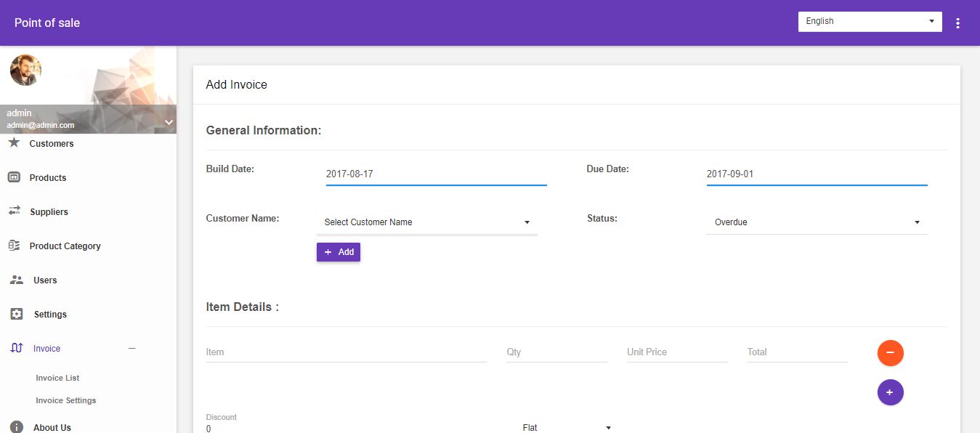Viewport: 980px width, 433px height.
Task: Open the English language dropdown
Action: click(x=870, y=22)
